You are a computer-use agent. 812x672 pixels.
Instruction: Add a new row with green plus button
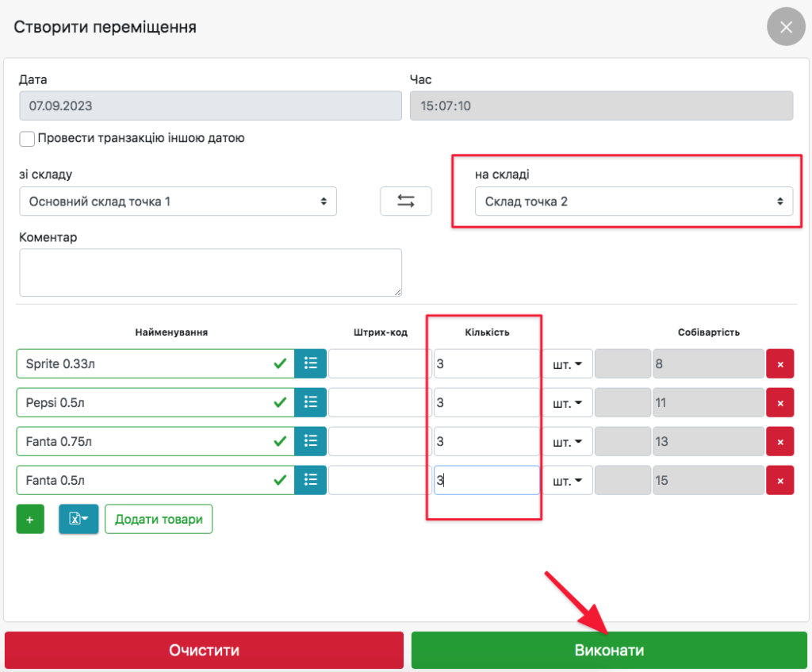(x=30, y=520)
